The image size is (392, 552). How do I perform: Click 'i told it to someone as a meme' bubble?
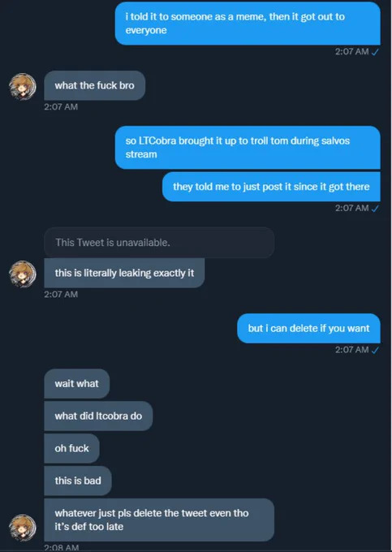pos(248,24)
